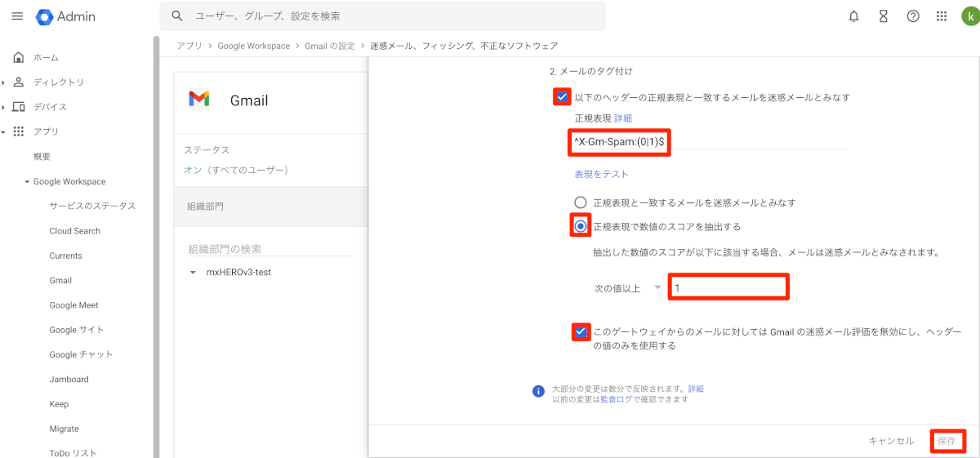Open Jamboard in the sidebar
The image size is (980, 458).
(69, 379)
